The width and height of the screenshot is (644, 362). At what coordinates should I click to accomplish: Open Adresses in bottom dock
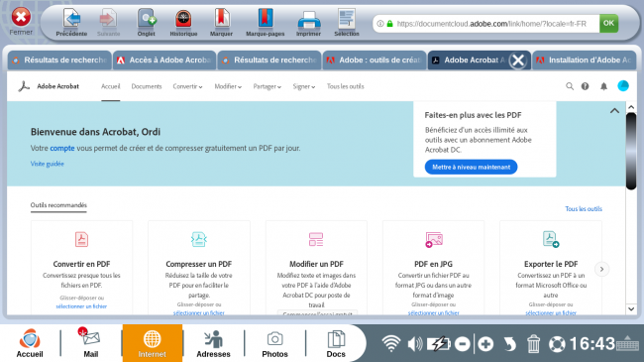click(x=213, y=343)
